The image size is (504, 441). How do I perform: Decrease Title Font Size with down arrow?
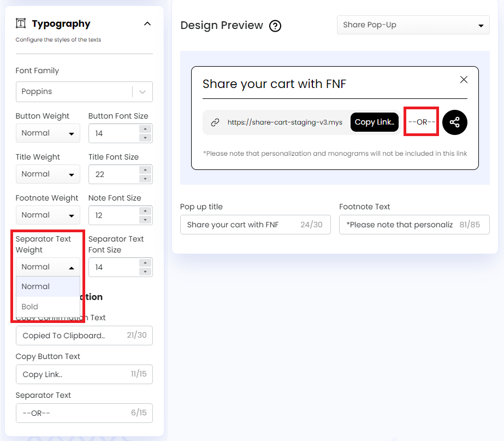[145, 178]
